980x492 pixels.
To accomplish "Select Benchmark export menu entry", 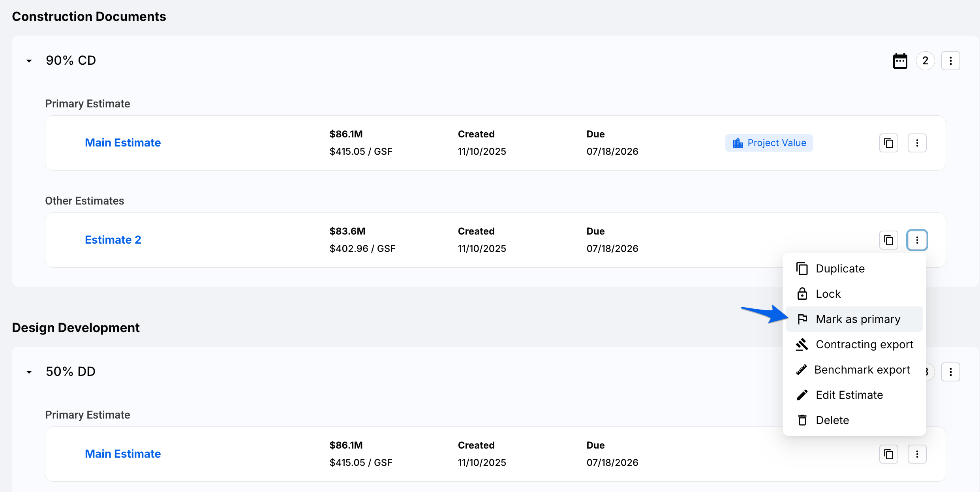I will (862, 370).
